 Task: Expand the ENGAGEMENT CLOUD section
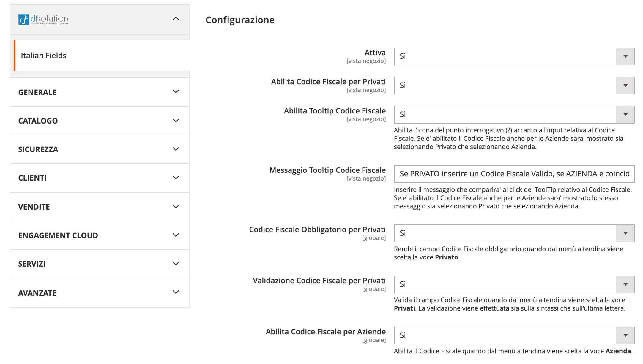pos(100,235)
